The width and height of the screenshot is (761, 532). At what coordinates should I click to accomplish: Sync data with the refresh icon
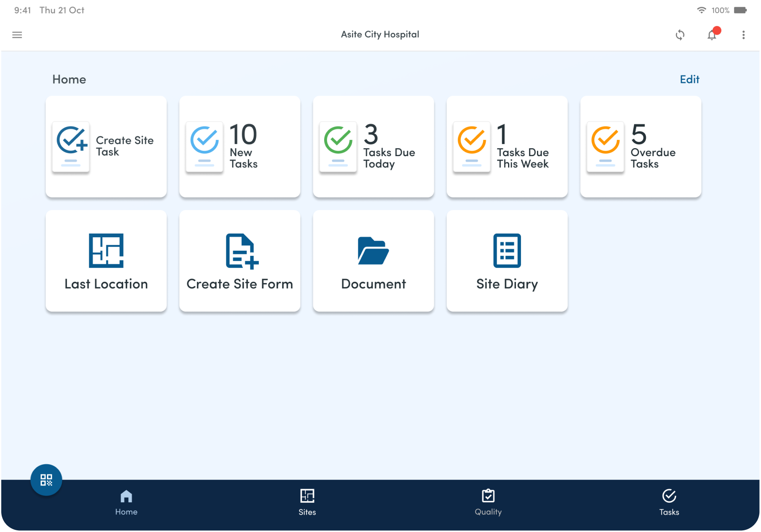point(680,35)
